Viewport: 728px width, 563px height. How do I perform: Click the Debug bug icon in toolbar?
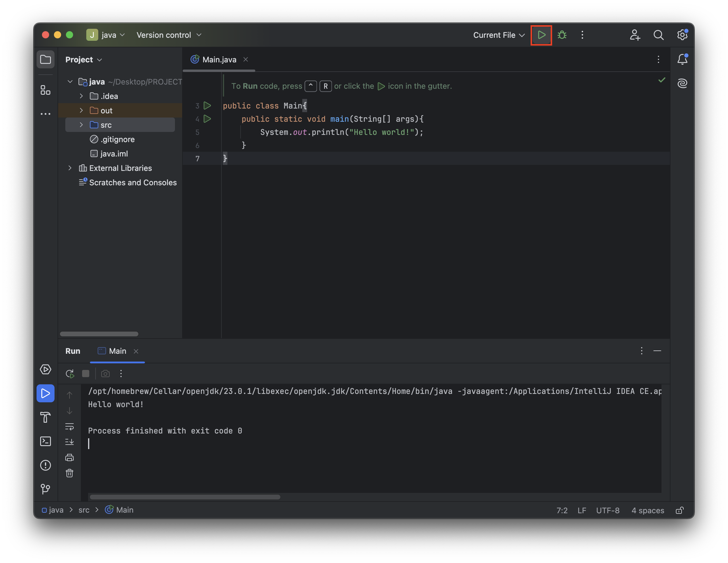(562, 35)
